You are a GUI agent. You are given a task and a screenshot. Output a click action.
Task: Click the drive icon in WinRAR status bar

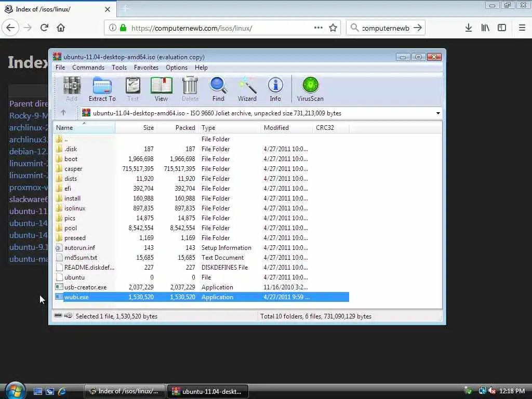pos(58,315)
